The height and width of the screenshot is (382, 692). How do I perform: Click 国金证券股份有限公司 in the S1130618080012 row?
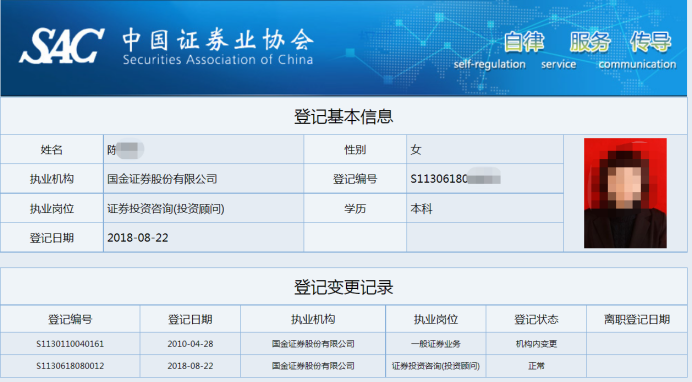point(313,366)
